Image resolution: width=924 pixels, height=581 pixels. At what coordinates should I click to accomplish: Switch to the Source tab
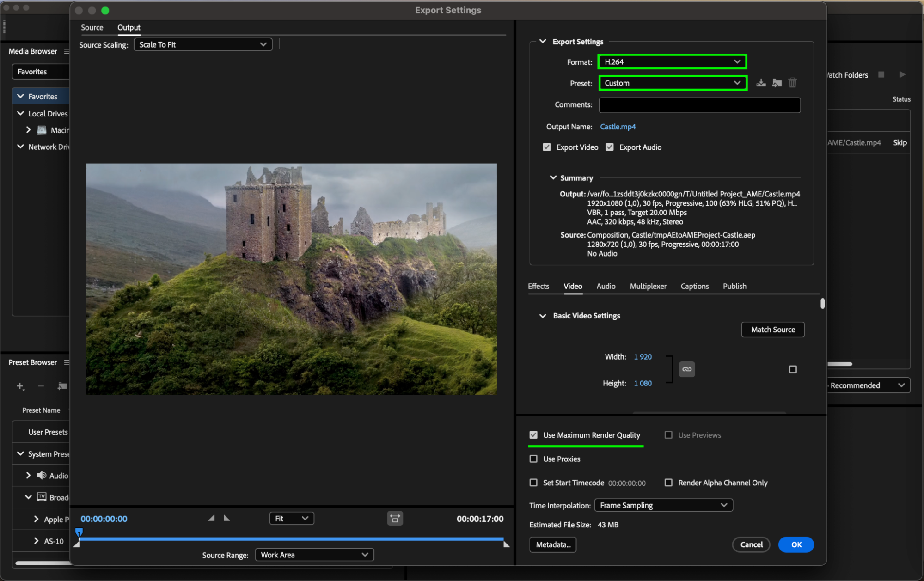pos(92,28)
